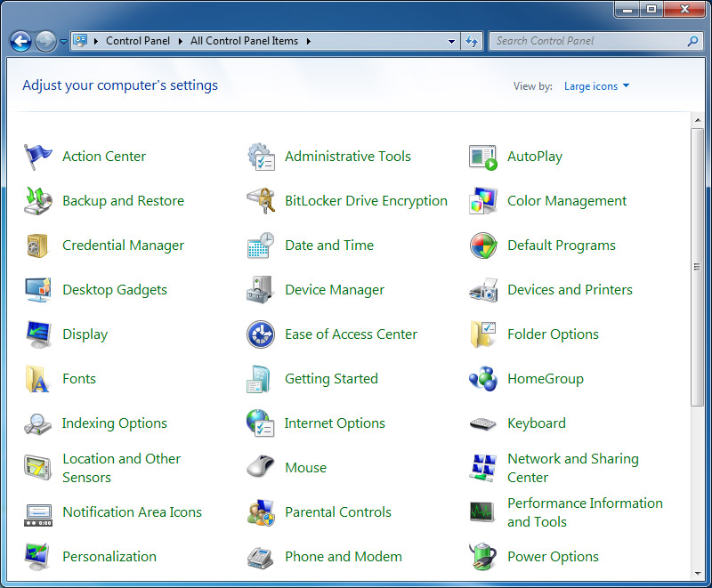The width and height of the screenshot is (712, 588).
Task: Click the Back navigation arrow button
Action: [20, 41]
